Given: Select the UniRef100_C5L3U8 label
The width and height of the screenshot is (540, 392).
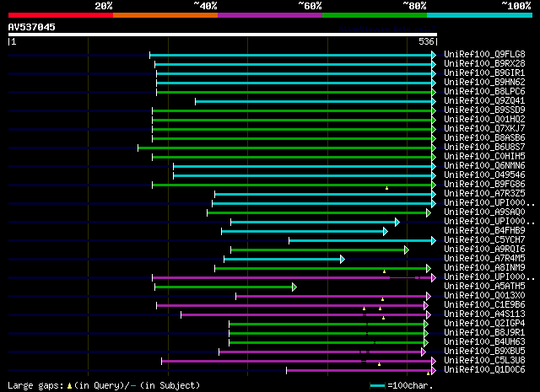Looking at the screenshot, I should 484,361.
